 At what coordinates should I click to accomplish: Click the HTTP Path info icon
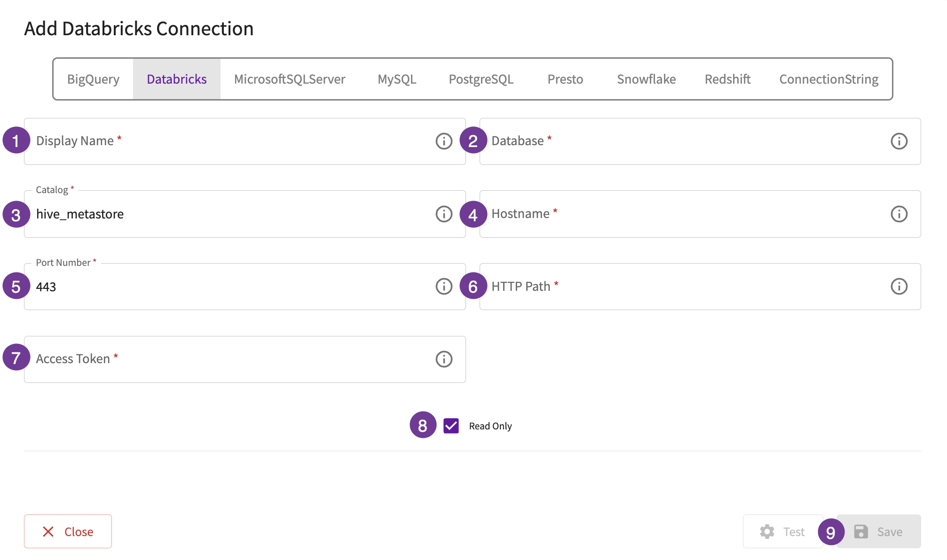pyautogui.click(x=899, y=286)
